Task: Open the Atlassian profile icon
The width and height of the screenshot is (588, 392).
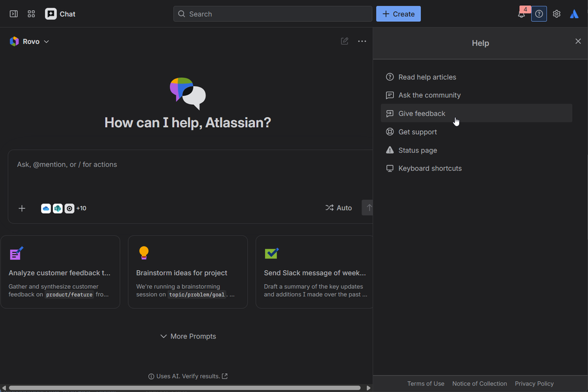Action: pos(574,14)
